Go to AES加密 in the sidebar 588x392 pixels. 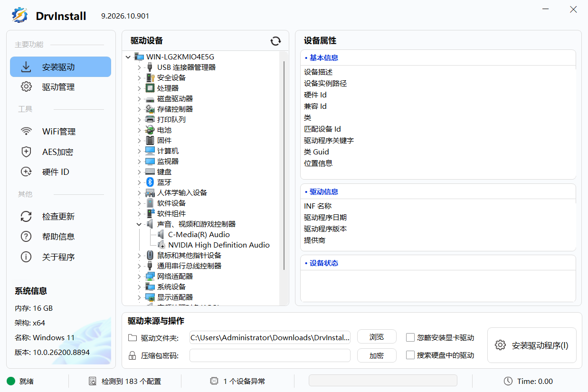click(x=60, y=152)
